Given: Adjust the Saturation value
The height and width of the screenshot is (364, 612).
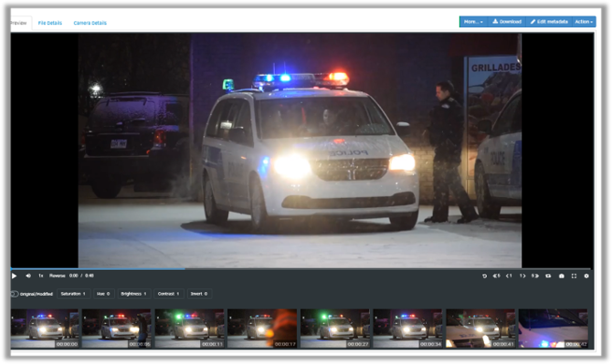Looking at the screenshot, I should click(73, 294).
